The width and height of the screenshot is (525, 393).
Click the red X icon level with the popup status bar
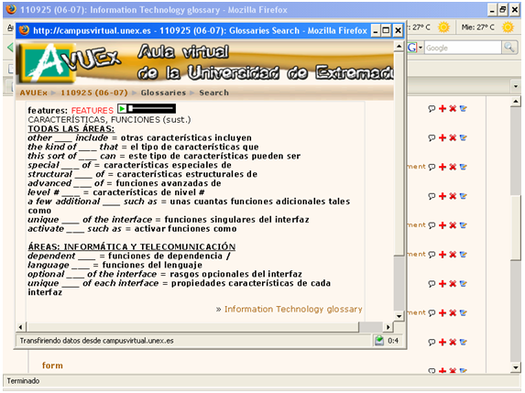(453, 342)
